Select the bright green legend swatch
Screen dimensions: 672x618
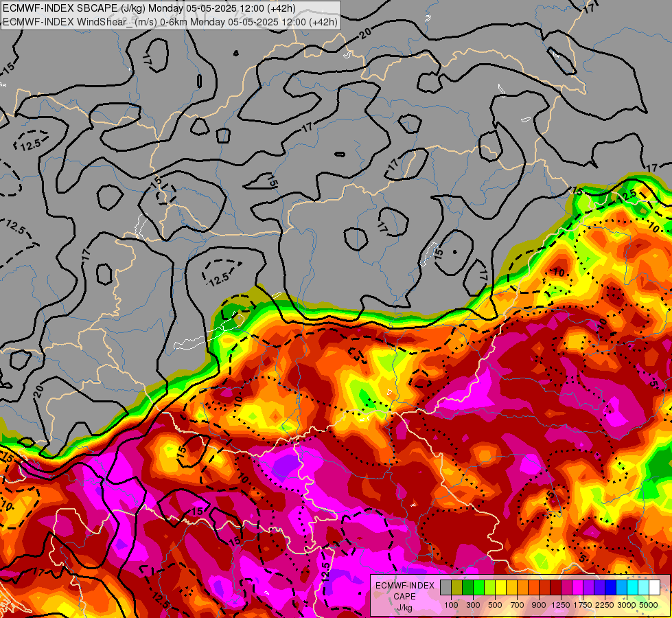(478, 587)
